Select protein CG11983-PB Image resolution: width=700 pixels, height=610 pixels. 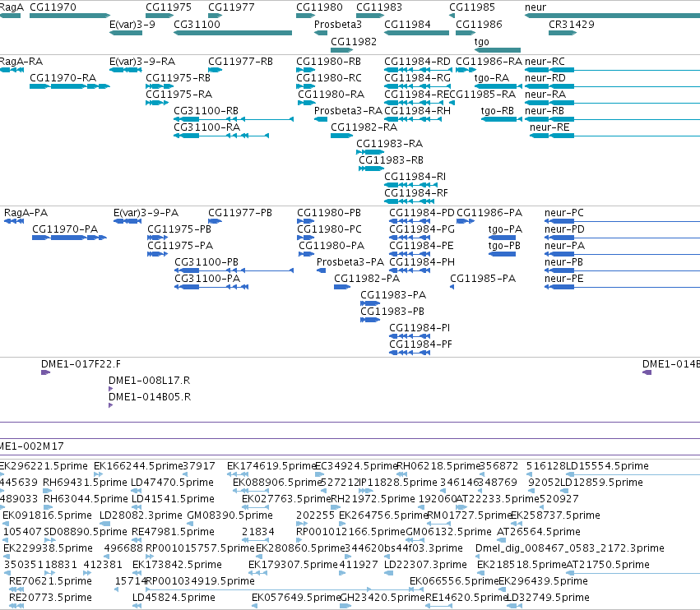point(392,312)
